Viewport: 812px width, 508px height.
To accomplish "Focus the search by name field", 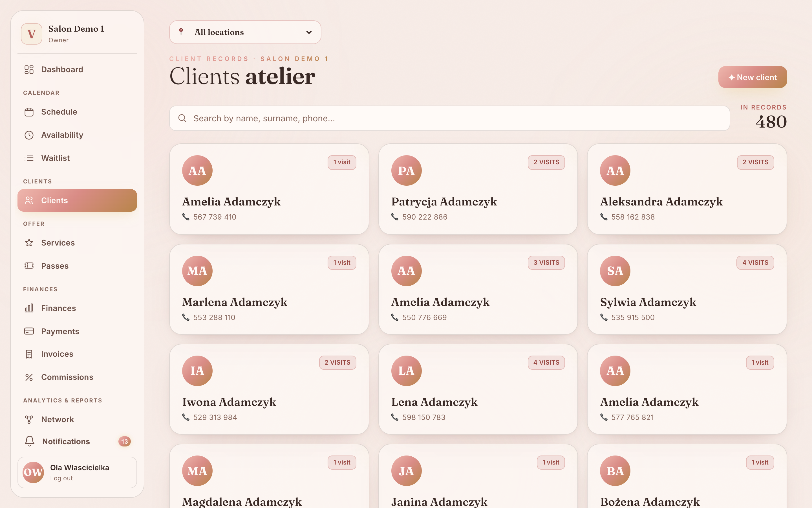I will coord(450,118).
